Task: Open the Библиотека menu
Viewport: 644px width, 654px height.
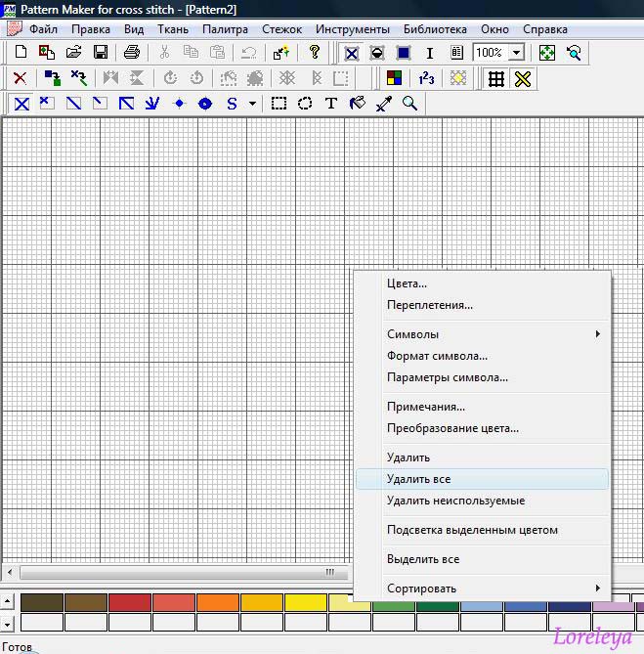Action: (x=435, y=29)
